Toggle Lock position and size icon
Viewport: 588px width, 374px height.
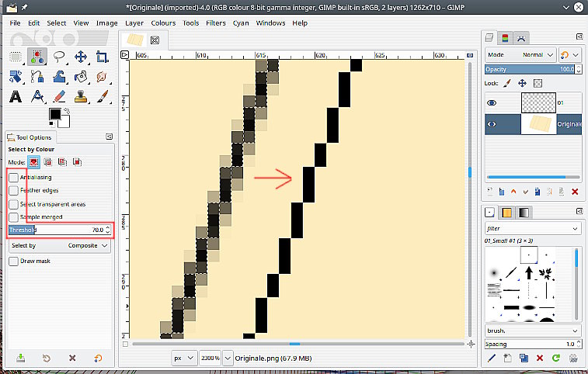point(523,83)
